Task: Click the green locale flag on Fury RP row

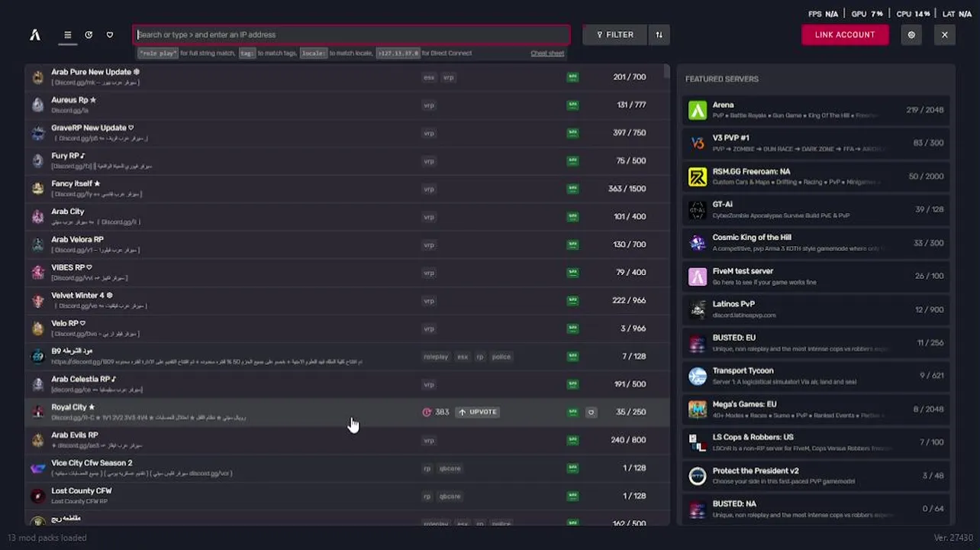Action: (x=572, y=160)
